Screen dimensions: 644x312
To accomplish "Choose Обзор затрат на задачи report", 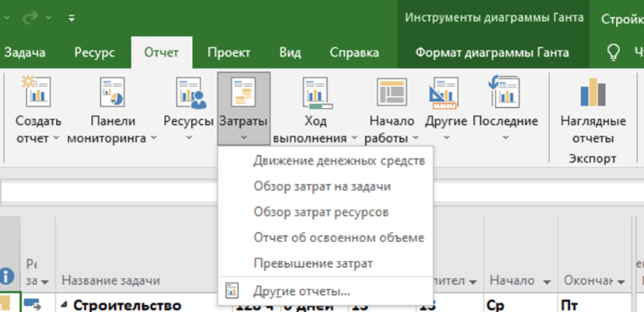I will pyautogui.click(x=325, y=186).
